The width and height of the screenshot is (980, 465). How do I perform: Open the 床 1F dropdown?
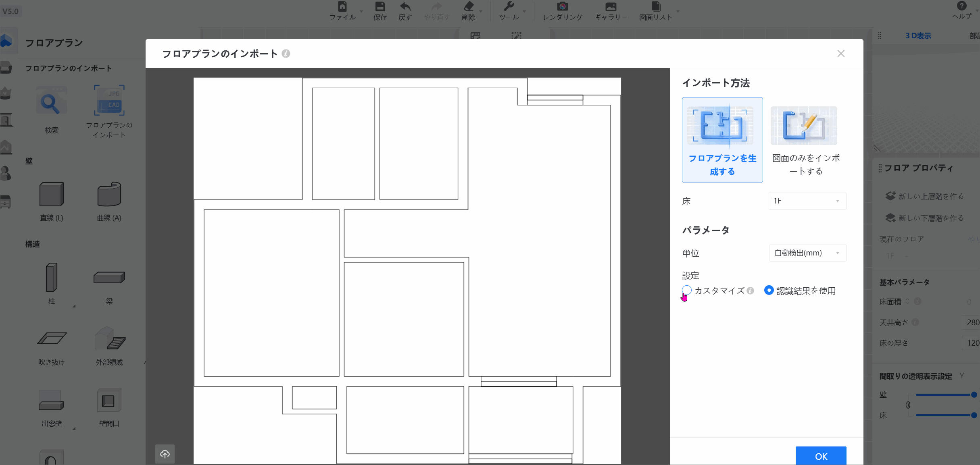[807, 201]
